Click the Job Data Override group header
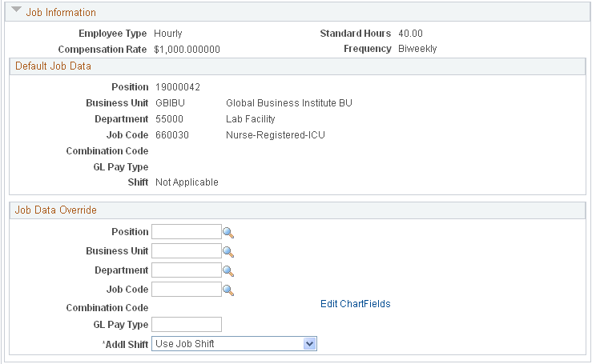 point(55,210)
